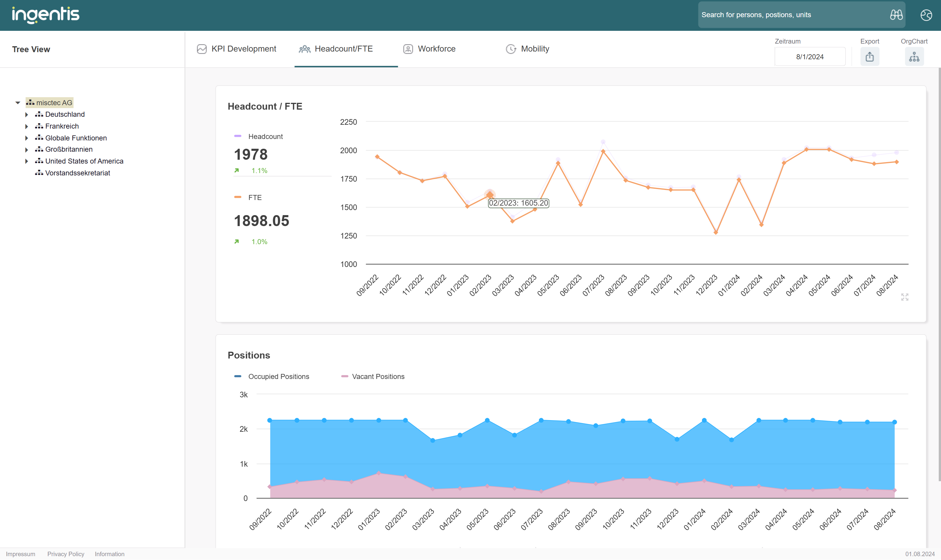Expand the Deutschland tree node
Screen dimensions: 941x560
[27, 114]
